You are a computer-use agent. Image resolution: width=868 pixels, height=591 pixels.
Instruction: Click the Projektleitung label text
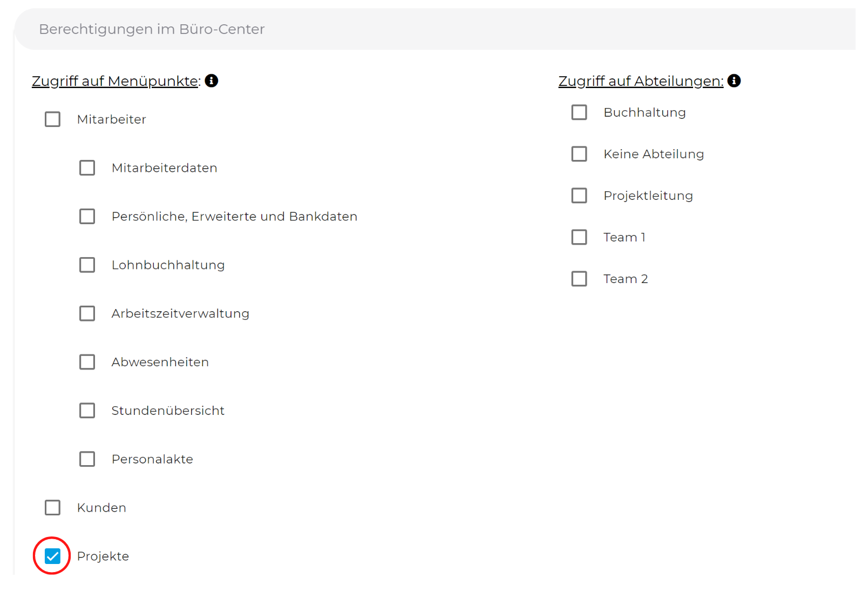[x=648, y=196]
